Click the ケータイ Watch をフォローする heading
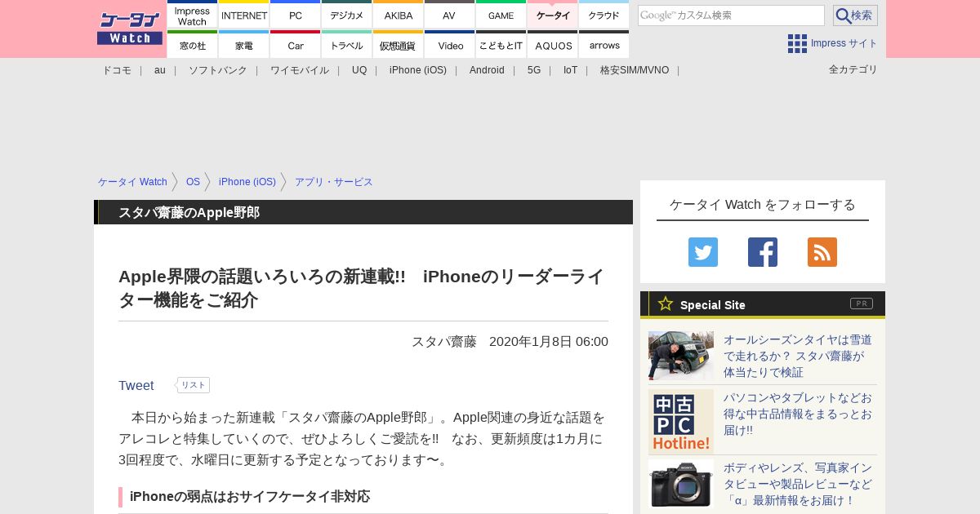The image size is (980, 514). point(763,204)
